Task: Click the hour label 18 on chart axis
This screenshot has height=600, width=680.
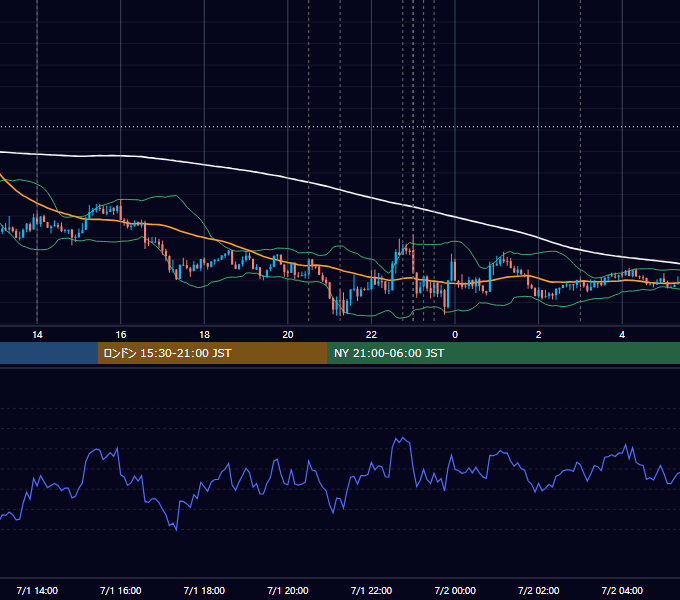Action: (x=204, y=335)
